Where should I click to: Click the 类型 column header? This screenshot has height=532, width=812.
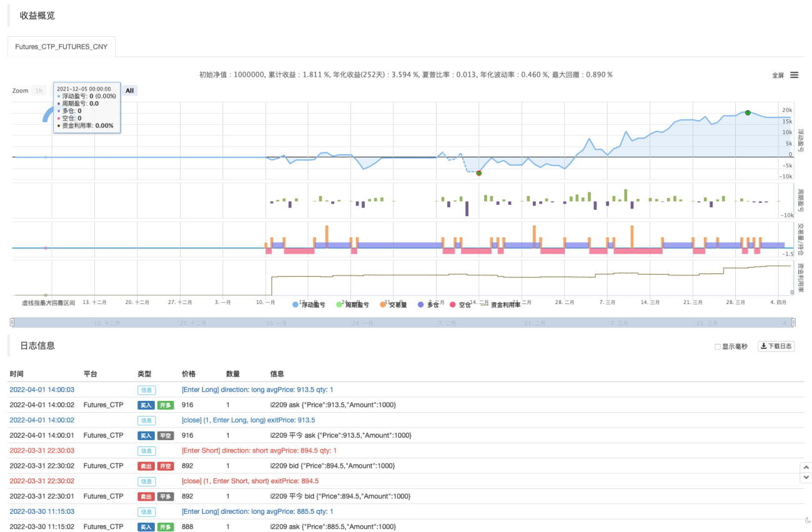coord(144,374)
